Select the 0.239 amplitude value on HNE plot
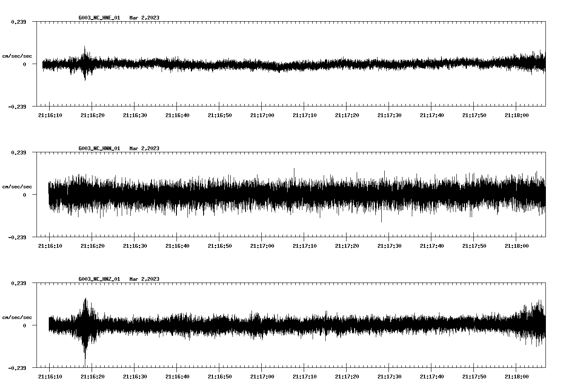 click(x=19, y=22)
